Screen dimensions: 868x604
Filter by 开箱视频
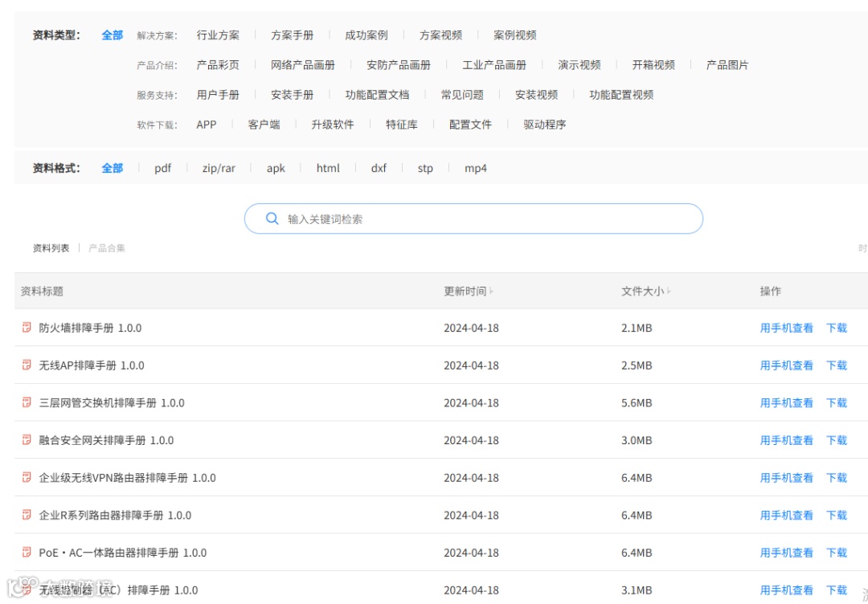coord(653,65)
